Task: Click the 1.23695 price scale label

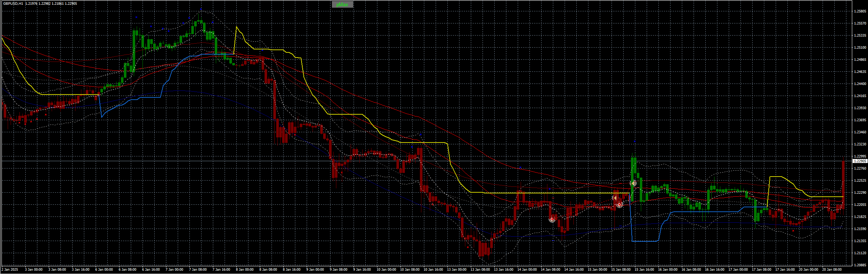Action: pos(861,120)
